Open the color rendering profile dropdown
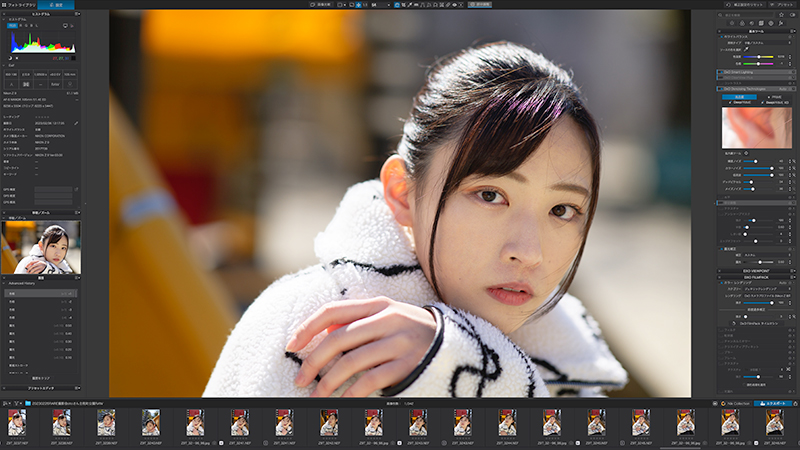This screenshot has height=450, width=800. click(767, 295)
